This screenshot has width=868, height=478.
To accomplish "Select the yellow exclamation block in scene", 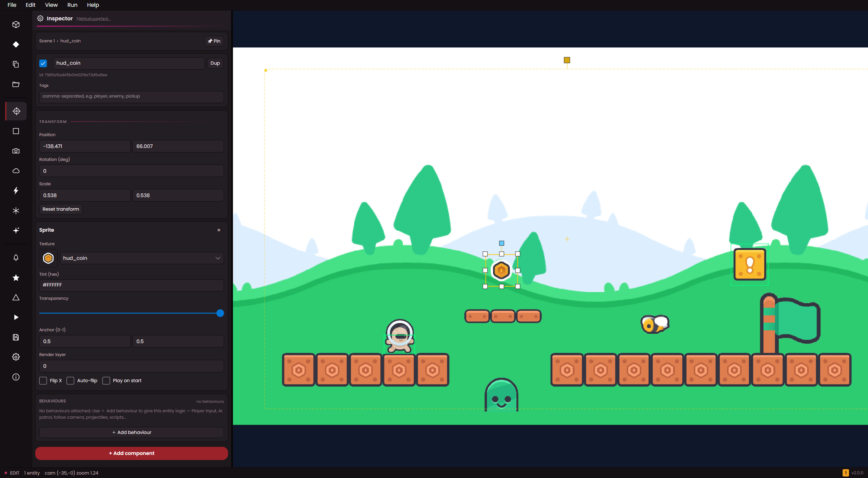I will 750,265.
